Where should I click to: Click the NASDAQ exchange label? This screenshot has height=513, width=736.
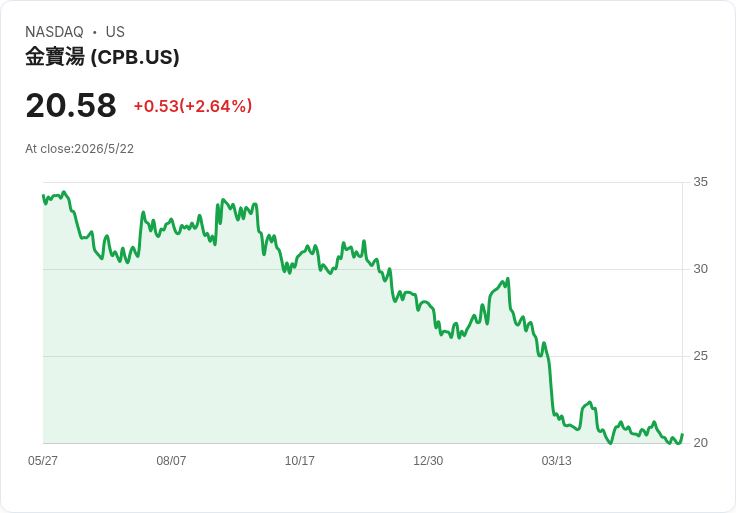click(x=54, y=32)
